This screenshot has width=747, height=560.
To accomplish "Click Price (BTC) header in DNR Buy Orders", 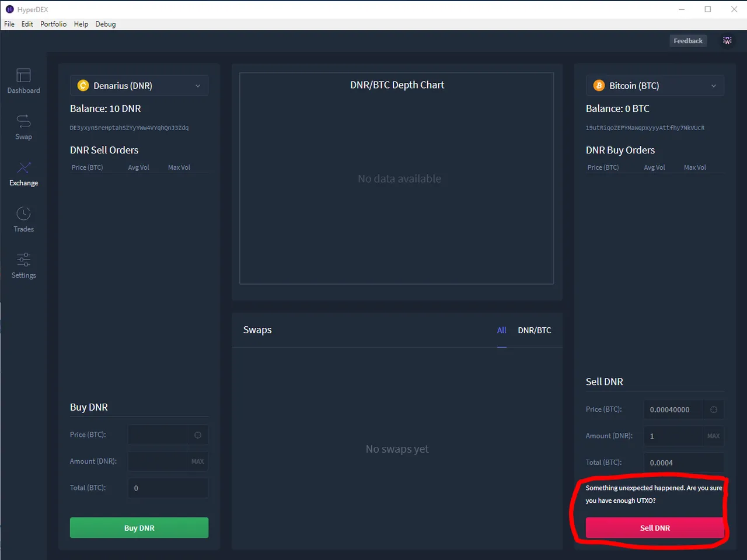I will tap(603, 167).
